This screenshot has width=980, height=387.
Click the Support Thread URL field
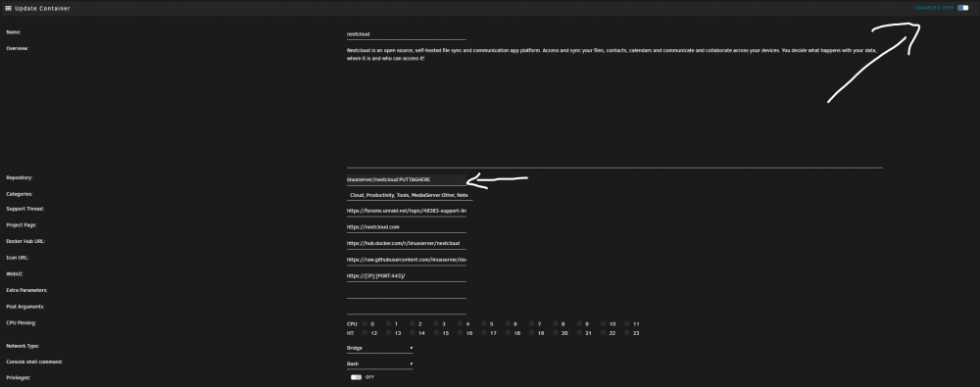pos(407,211)
